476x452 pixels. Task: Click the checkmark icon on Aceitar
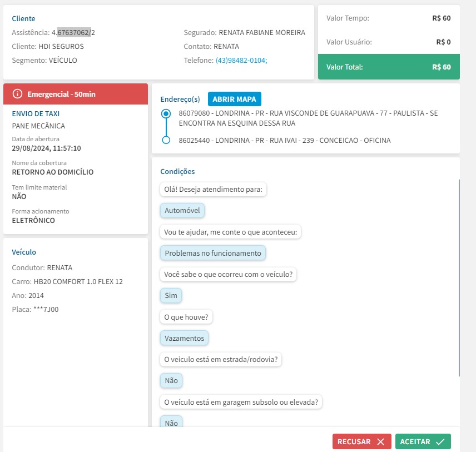440,442
